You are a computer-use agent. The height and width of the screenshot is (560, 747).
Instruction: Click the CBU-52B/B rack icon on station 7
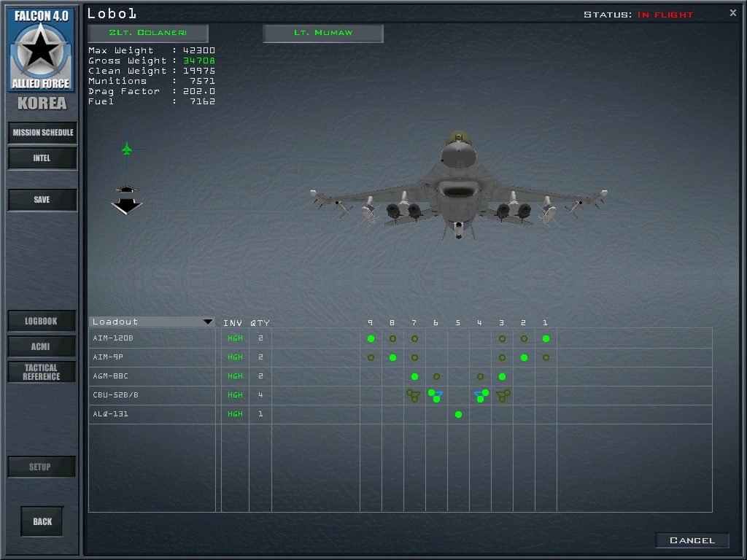coord(414,395)
